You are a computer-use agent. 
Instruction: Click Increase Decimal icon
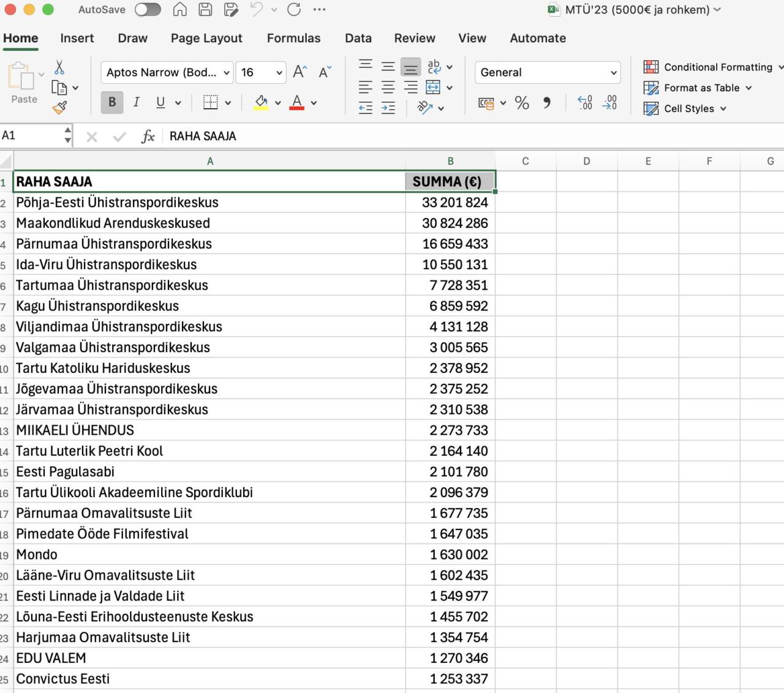585,102
